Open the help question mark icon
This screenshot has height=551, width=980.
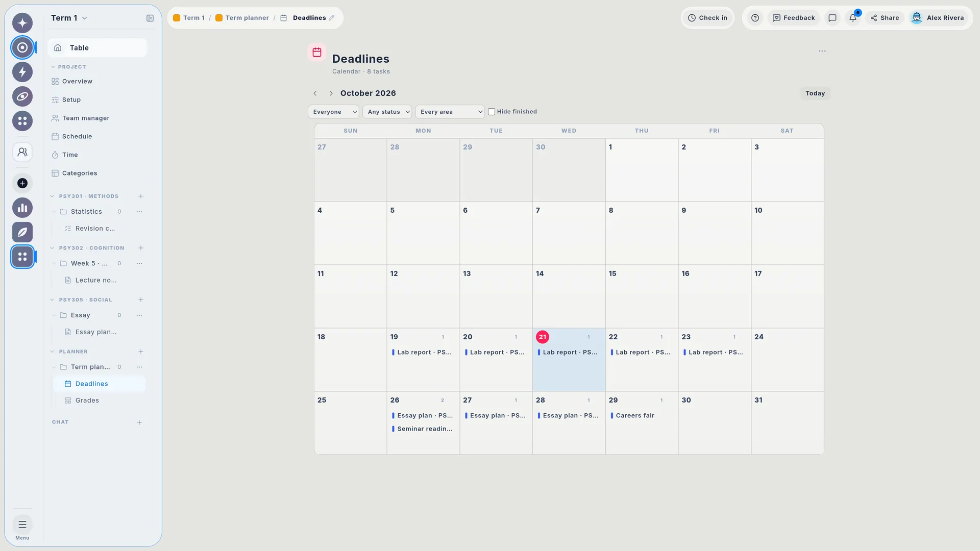click(x=755, y=18)
